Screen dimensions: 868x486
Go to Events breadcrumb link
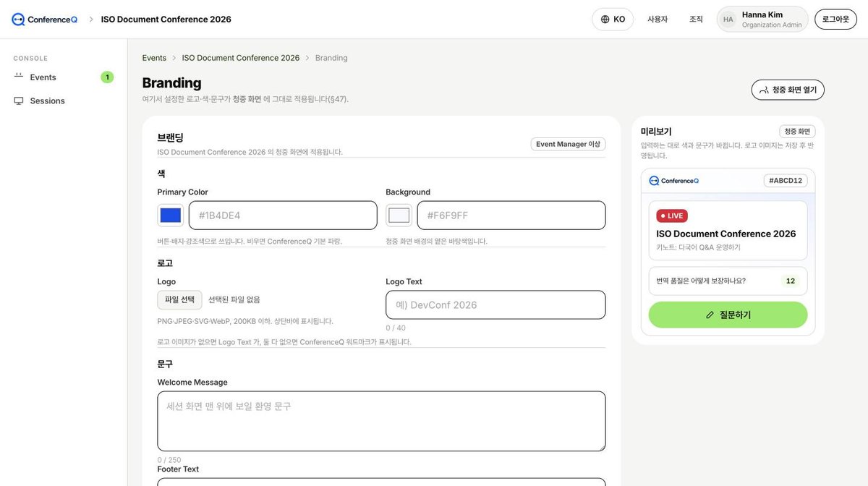click(154, 58)
